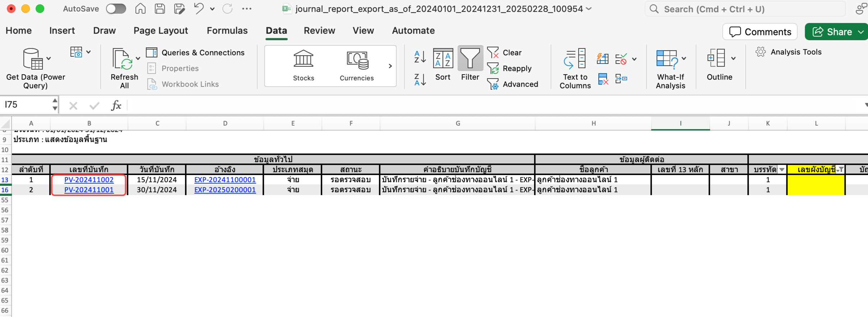Open the Comments pane

[760, 32]
